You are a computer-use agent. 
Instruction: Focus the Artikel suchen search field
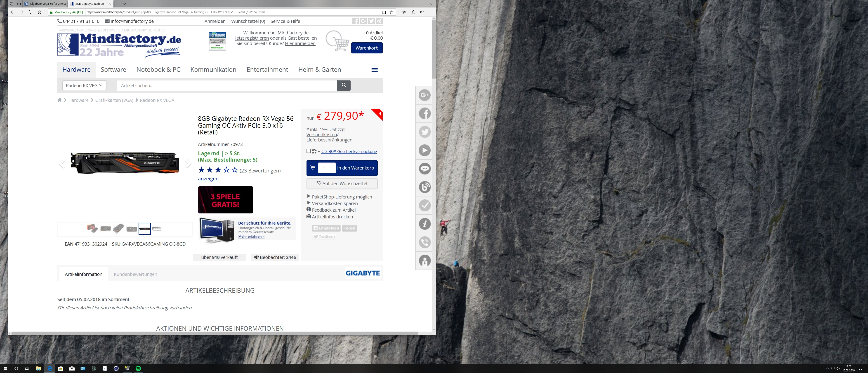(226, 85)
